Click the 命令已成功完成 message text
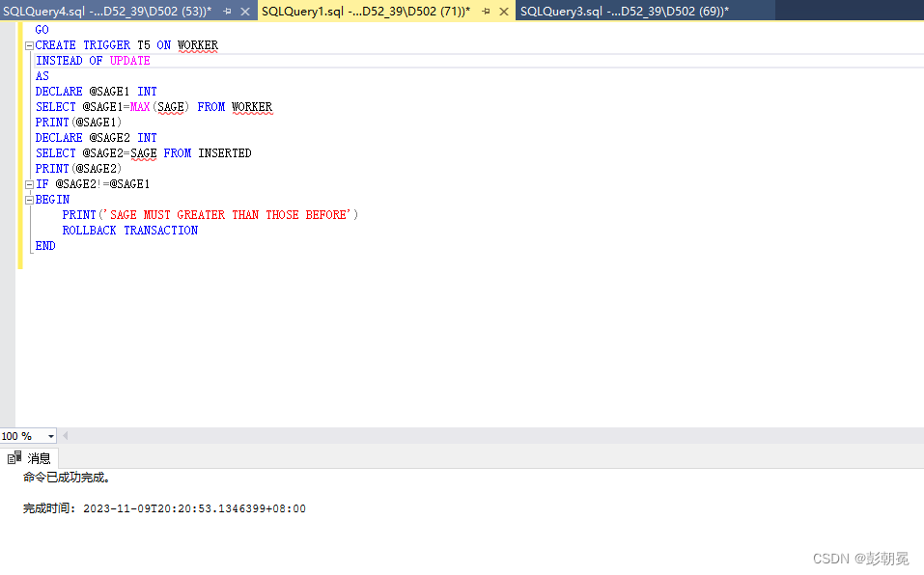Viewport: 924px width, 575px height. 68,477
